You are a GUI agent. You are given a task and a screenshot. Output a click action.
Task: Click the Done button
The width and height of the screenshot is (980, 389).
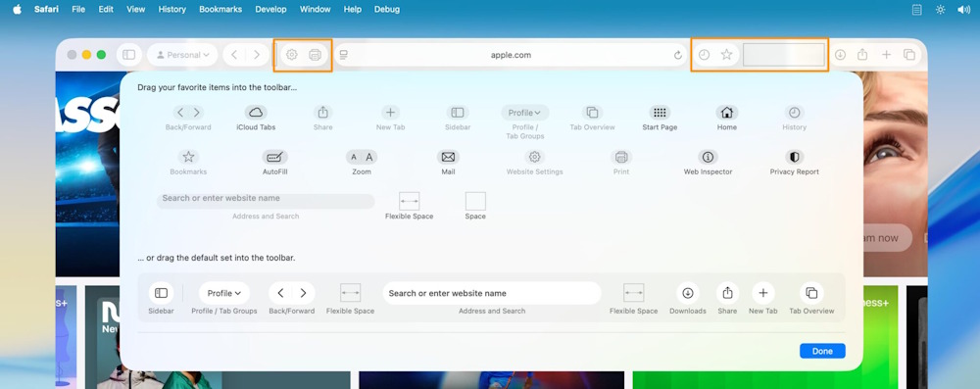click(x=822, y=351)
